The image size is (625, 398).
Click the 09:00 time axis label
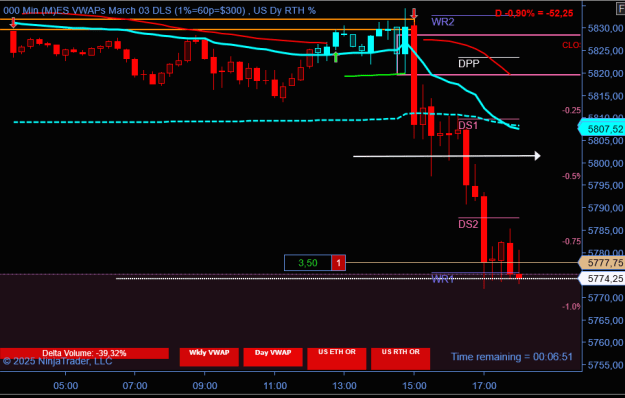click(205, 386)
